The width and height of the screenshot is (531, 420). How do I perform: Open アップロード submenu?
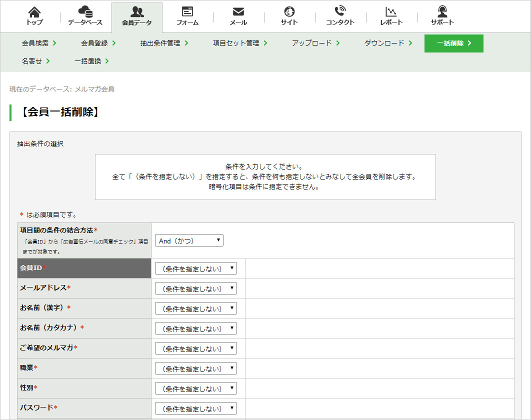[315, 43]
